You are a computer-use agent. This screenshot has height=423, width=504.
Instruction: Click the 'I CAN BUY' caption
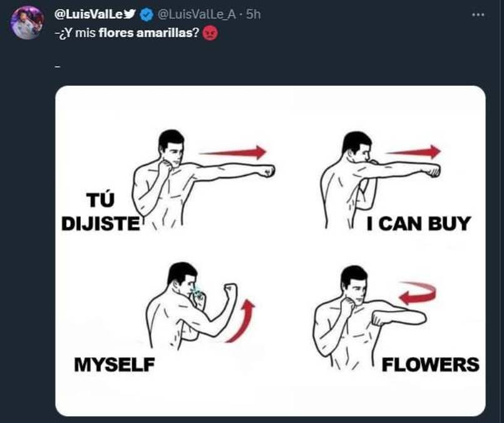[x=418, y=224]
